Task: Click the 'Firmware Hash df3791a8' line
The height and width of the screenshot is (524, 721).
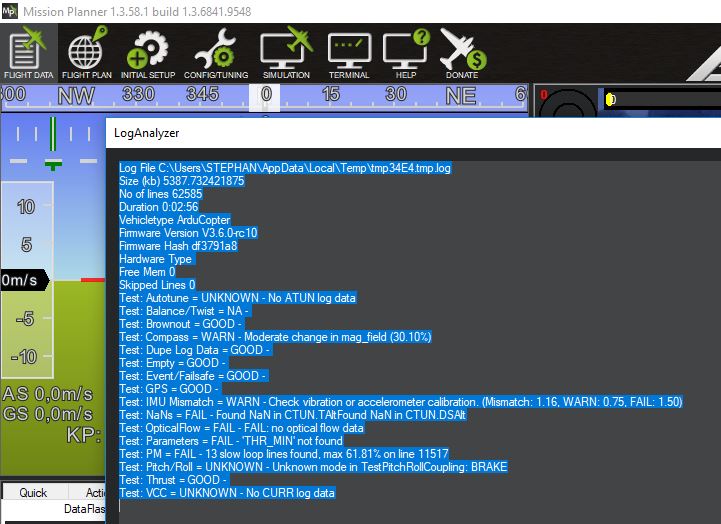Action: click(x=178, y=246)
